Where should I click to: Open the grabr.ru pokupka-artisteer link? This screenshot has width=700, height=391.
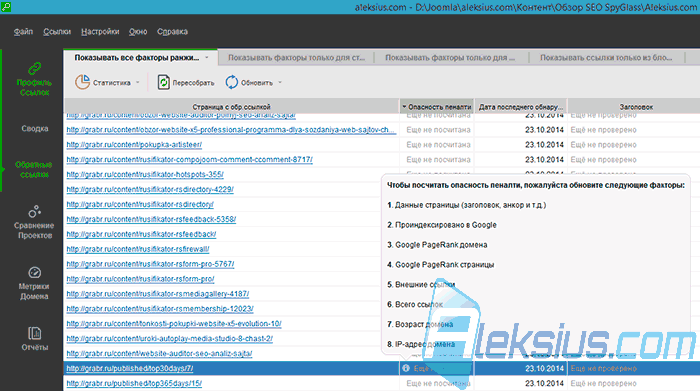click(134, 145)
